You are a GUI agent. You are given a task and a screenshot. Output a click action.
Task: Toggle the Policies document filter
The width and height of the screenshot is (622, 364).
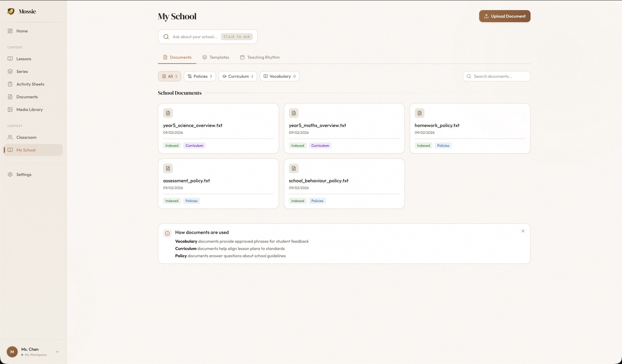tap(199, 76)
